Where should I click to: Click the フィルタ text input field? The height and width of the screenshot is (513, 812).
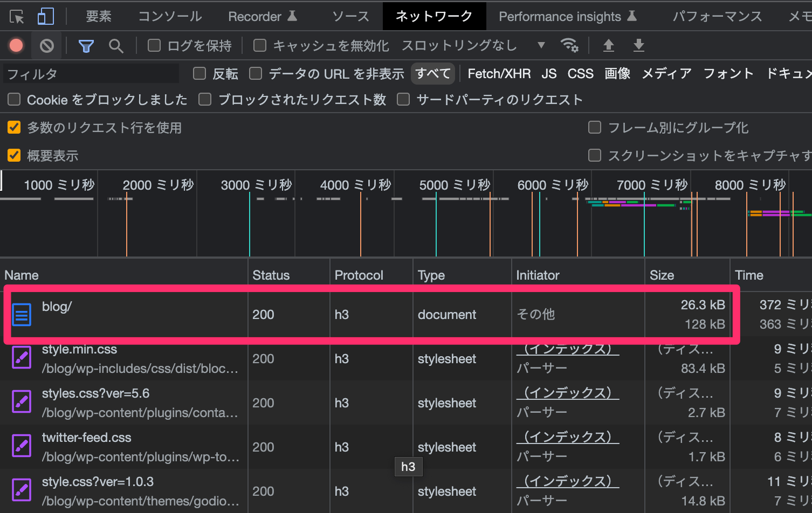point(91,73)
